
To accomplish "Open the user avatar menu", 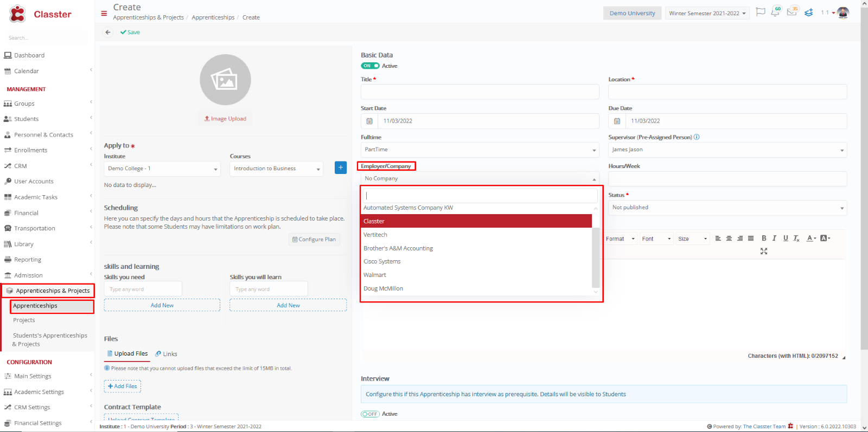I will tap(843, 12).
